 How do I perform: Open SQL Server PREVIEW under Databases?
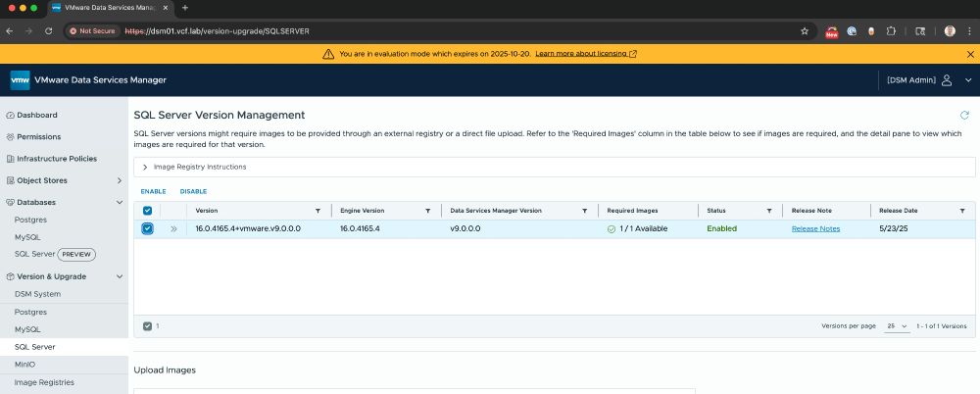tap(55, 255)
